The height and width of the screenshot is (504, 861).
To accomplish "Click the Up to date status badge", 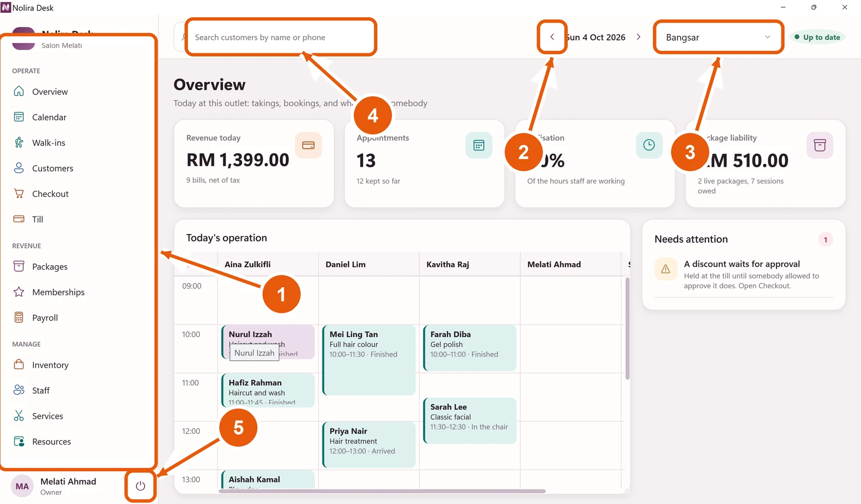I will pyautogui.click(x=817, y=37).
